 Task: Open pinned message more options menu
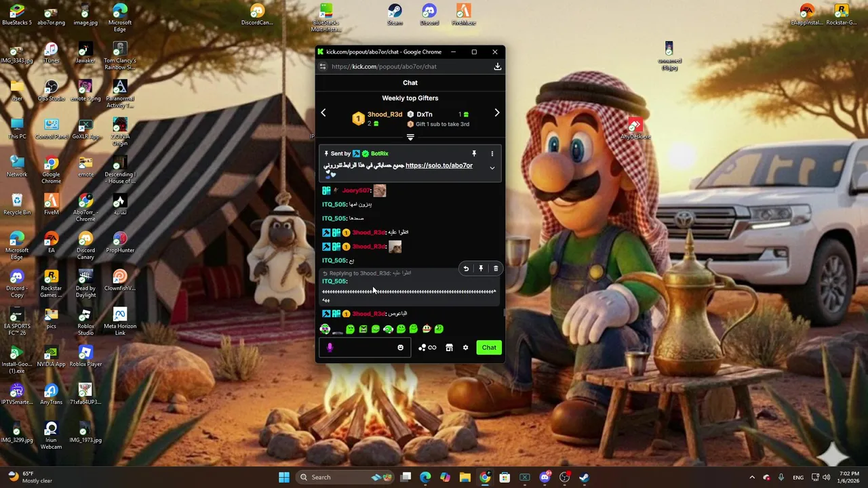pyautogui.click(x=492, y=154)
